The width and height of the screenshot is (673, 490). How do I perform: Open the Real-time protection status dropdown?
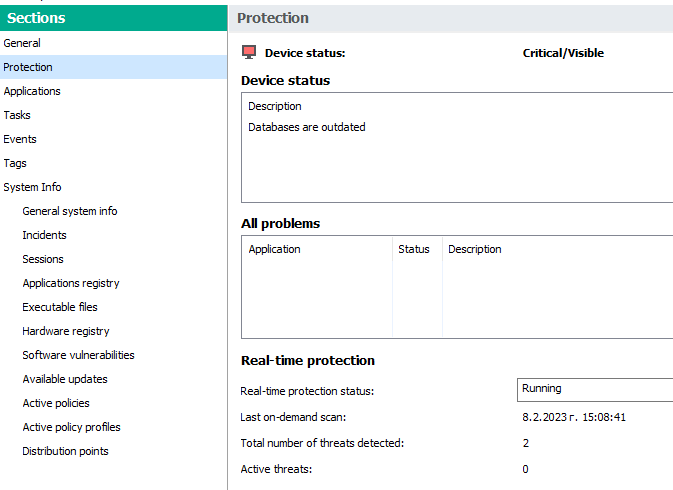(594, 389)
